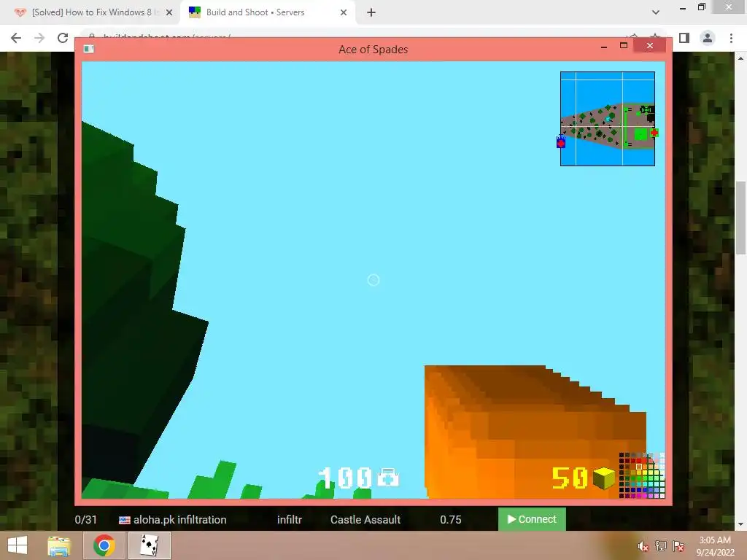
Task: Pick magenta swatch in block palette
Action: (639, 496)
